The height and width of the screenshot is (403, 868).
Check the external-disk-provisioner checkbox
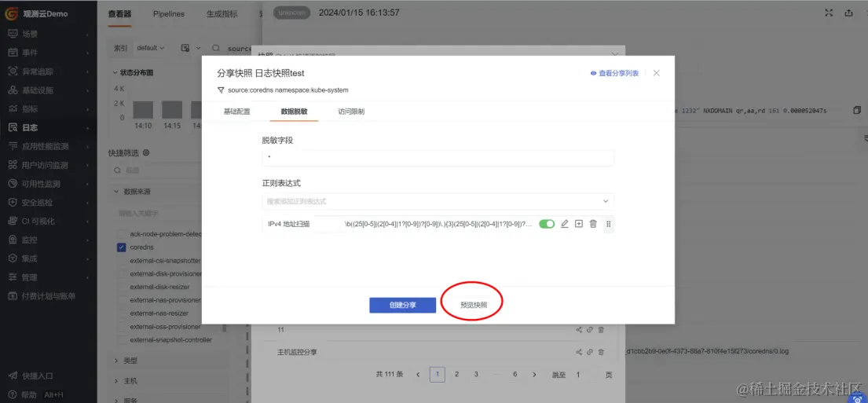pyautogui.click(x=121, y=273)
